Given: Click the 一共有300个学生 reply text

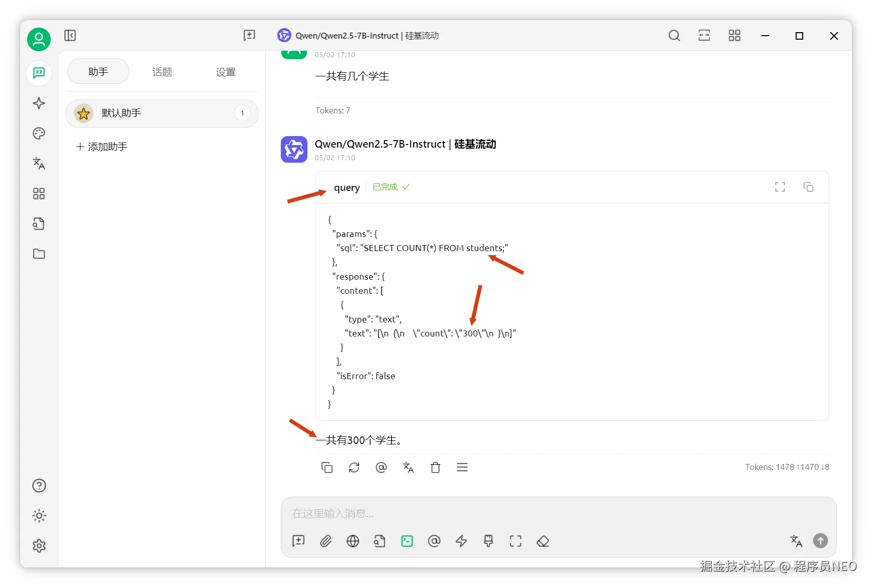Looking at the screenshot, I should coord(360,440).
